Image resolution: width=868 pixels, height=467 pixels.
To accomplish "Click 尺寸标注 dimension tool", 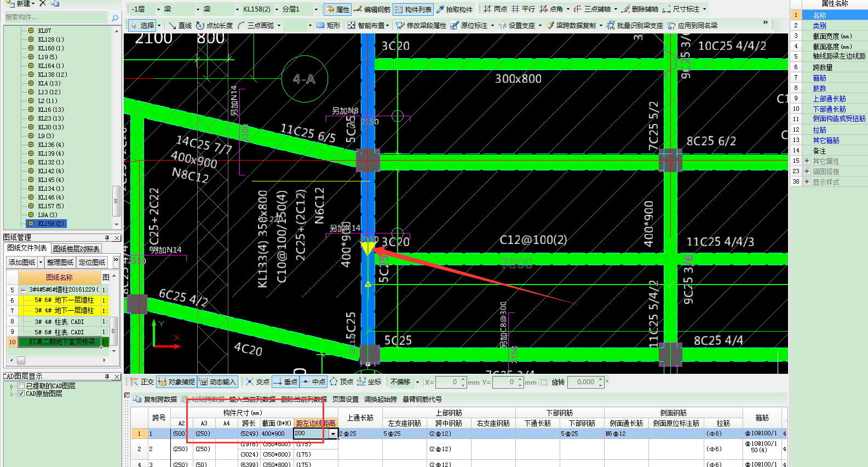I will (x=681, y=9).
